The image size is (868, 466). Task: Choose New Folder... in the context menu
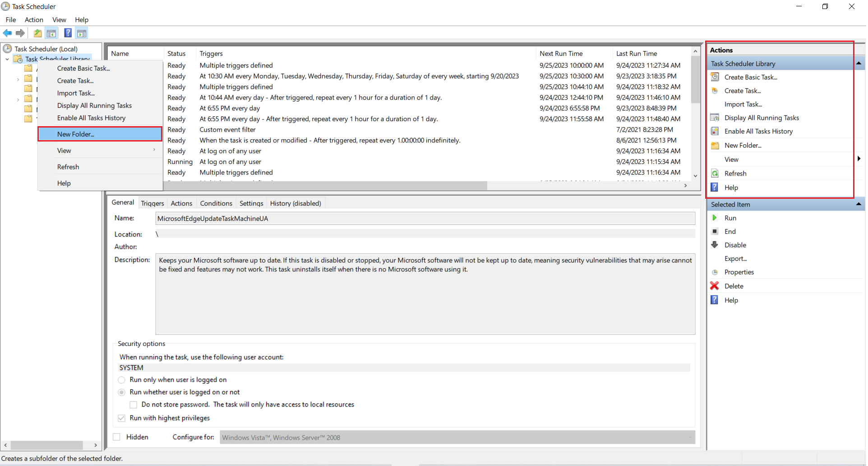pyautogui.click(x=100, y=134)
